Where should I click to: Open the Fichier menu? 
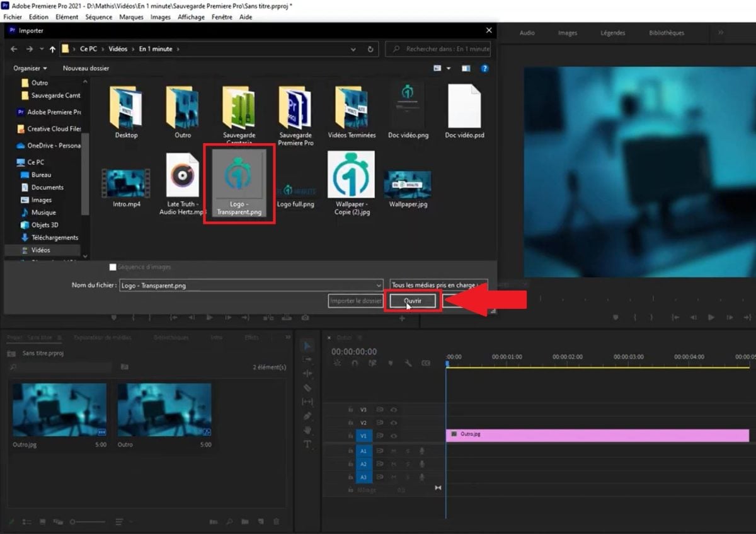[13, 17]
